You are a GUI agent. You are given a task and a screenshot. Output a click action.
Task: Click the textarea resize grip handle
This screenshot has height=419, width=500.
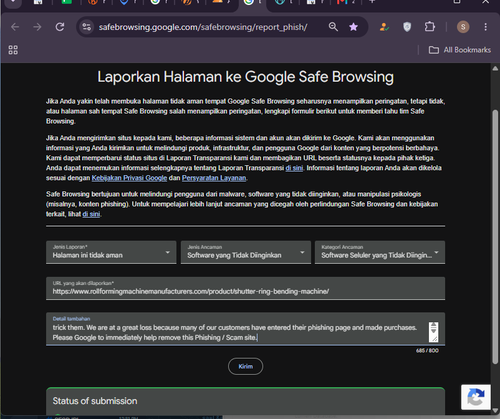[x=434, y=339]
